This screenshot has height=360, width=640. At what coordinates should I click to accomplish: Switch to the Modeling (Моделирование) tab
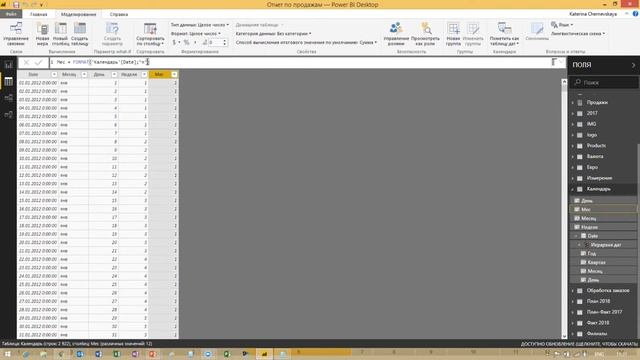[x=79, y=14]
